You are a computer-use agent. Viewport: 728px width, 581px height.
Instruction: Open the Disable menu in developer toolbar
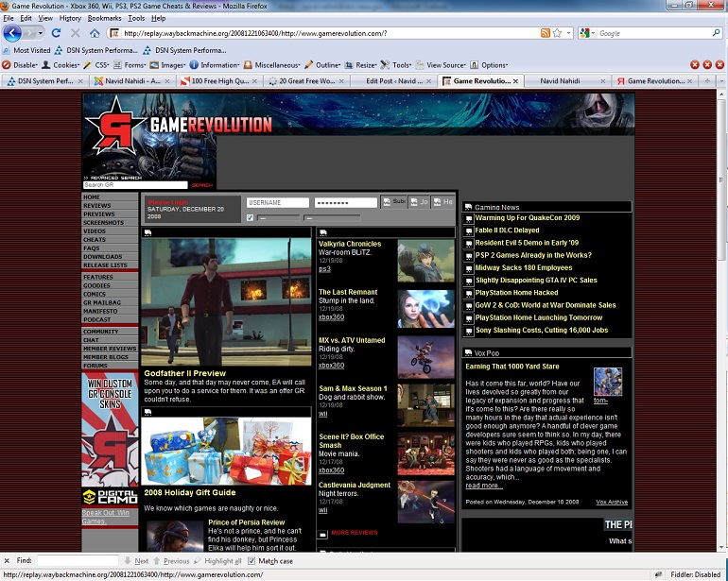point(20,65)
